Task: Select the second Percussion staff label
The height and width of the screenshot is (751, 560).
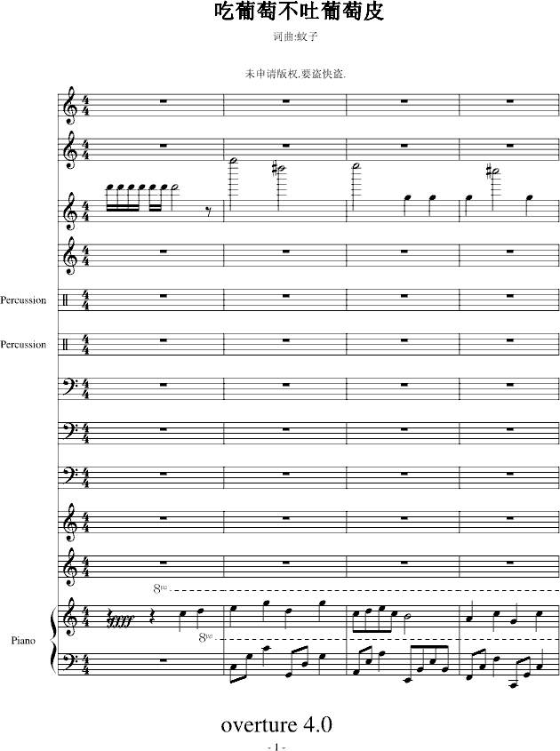Action: point(23,345)
